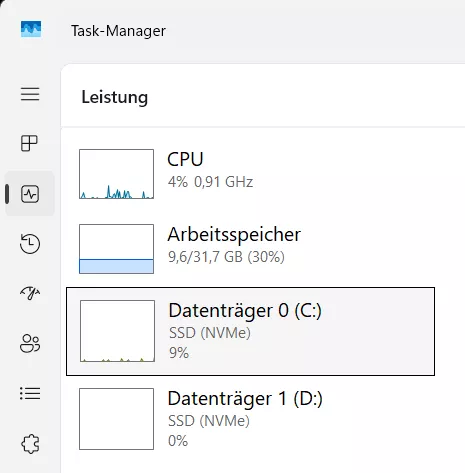
Task: Open the App history page icon
Action: [30, 243]
